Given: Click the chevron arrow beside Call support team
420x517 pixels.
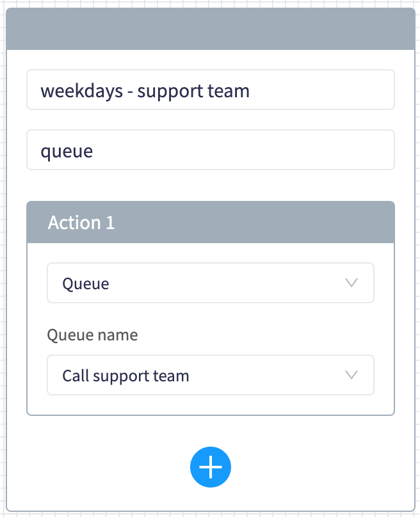Looking at the screenshot, I should (351, 375).
